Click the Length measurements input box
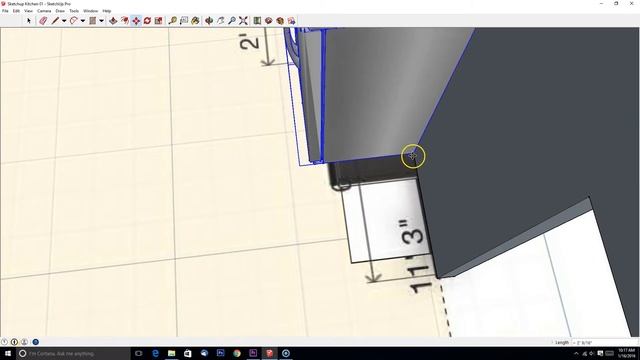640x360 pixels. [604, 342]
